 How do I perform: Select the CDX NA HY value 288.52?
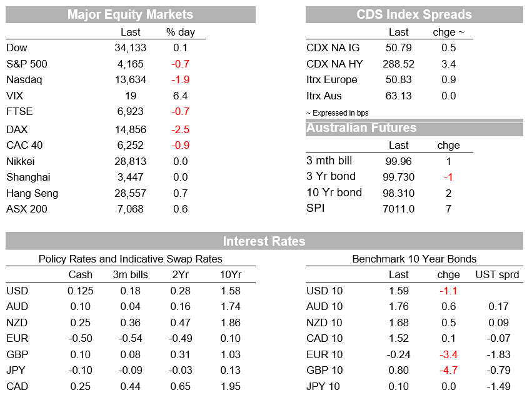(x=399, y=64)
